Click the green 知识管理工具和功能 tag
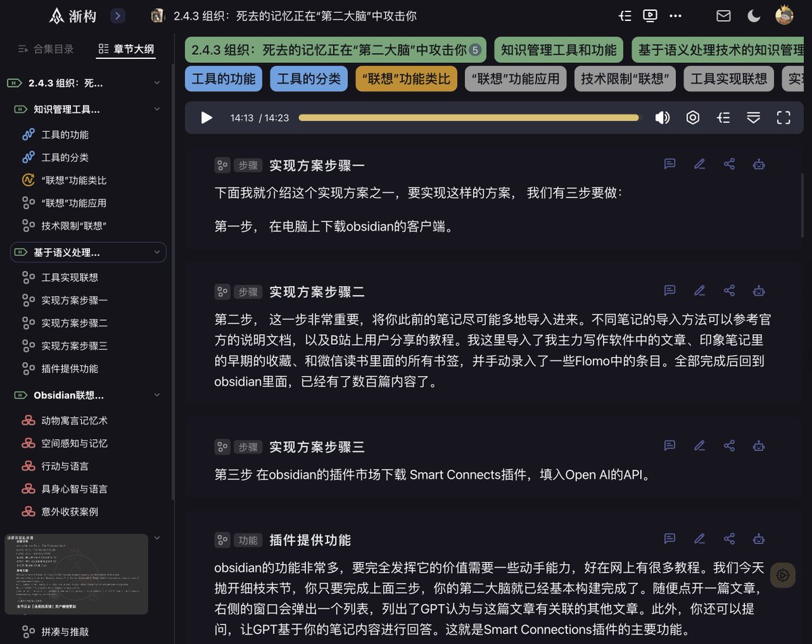The height and width of the screenshot is (644, 812). click(559, 49)
